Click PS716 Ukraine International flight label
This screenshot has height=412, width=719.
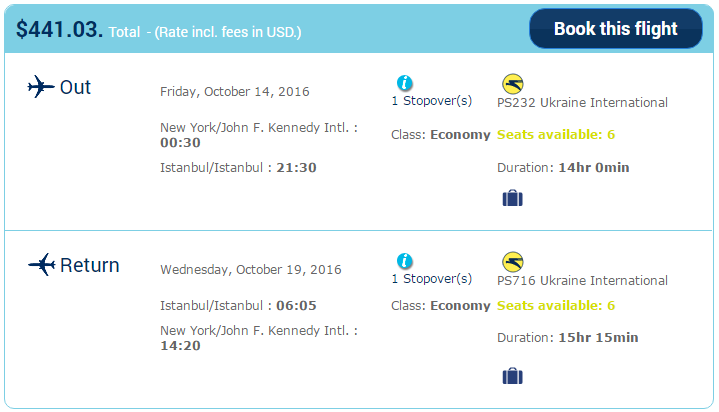pyautogui.click(x=582, y=280)
